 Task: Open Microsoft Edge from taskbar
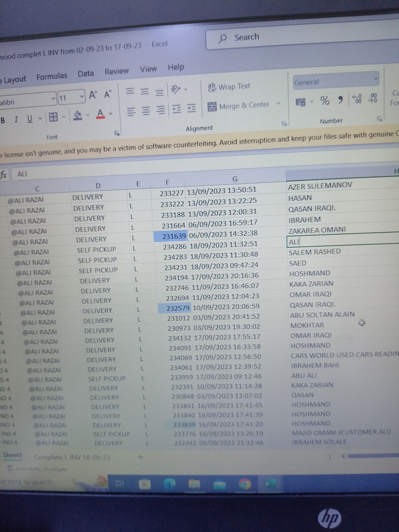(169, 483)
